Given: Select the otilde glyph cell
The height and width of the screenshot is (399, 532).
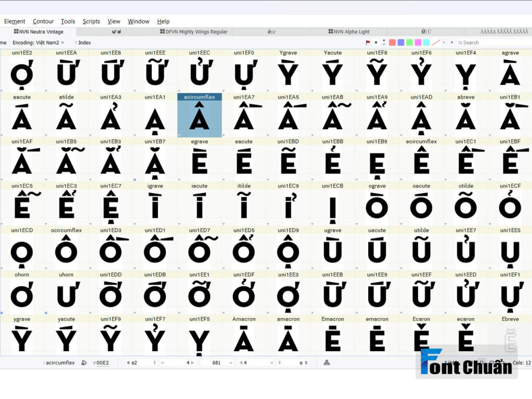Looking at the screenshot, I should (466, 204).
